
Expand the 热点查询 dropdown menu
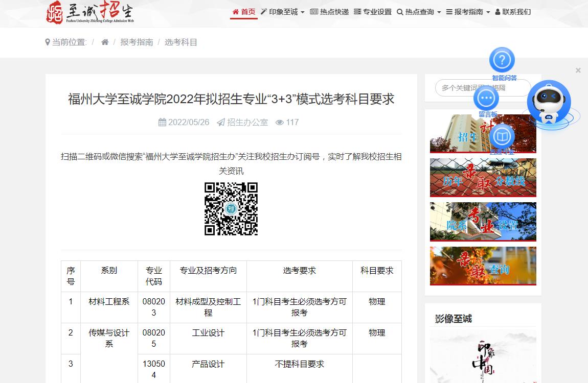tap(419, 12)
